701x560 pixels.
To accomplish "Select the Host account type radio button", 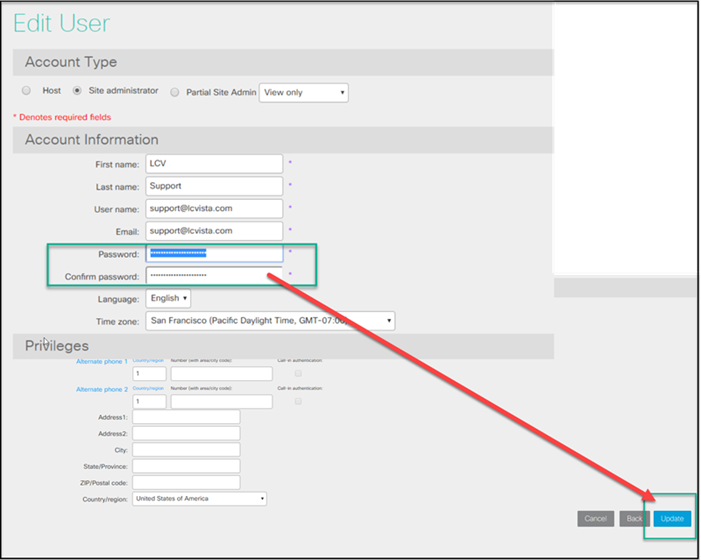I will 27,91.
